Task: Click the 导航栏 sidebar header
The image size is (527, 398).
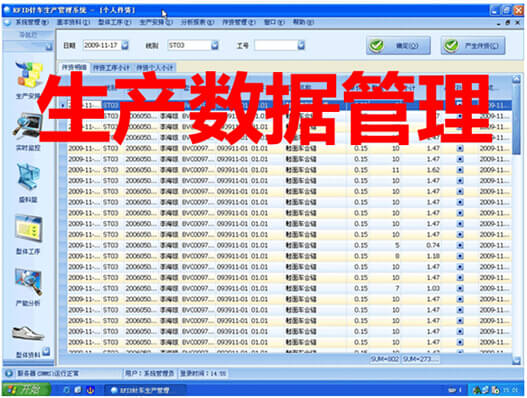Action: point(28,35)
